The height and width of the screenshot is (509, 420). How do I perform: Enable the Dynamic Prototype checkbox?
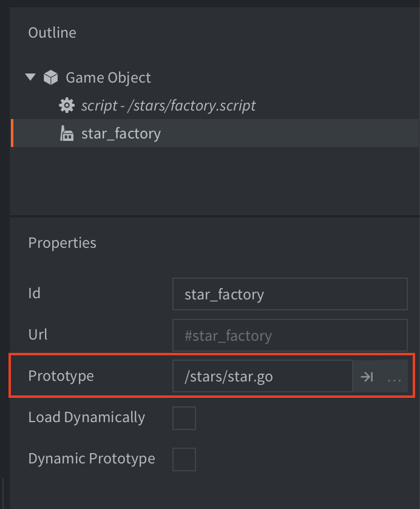[185, 459]
